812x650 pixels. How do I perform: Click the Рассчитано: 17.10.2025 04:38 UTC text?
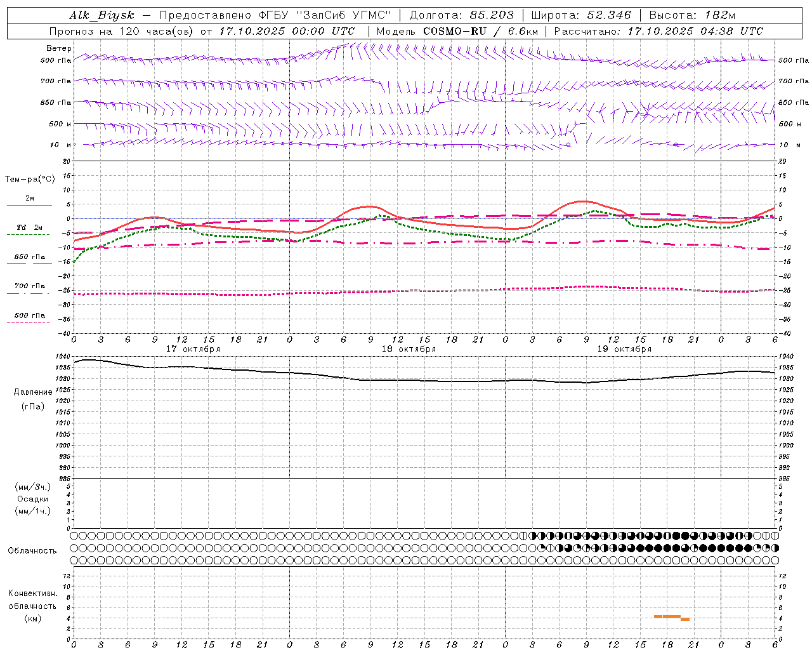(x=658, y=31)
